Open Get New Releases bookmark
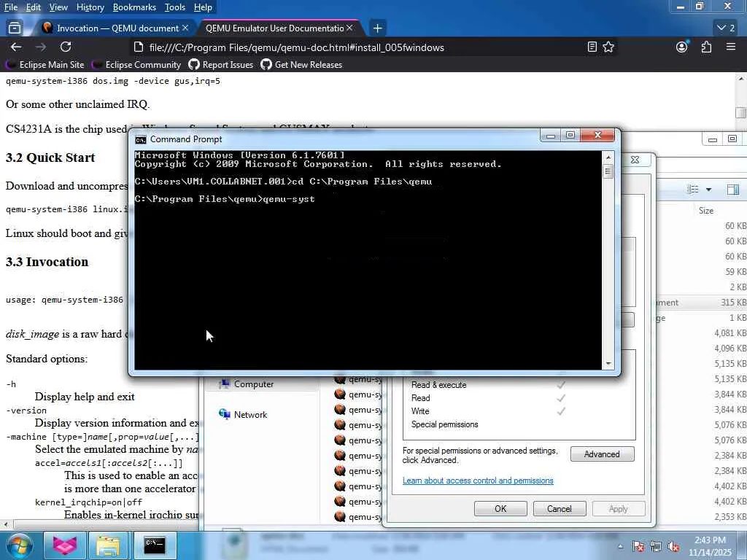Screen dimensions: 747x560 click(x=301, y=65)
